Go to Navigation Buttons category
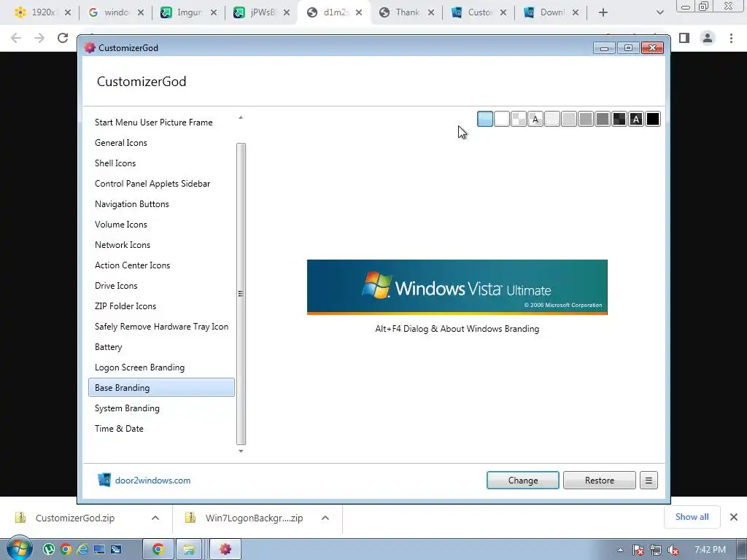This screenshot has width=747, height=560. point(161,204)
